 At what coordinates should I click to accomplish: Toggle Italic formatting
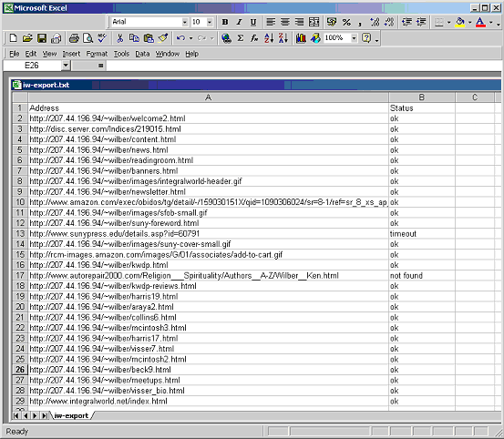(x=239, y=22)
